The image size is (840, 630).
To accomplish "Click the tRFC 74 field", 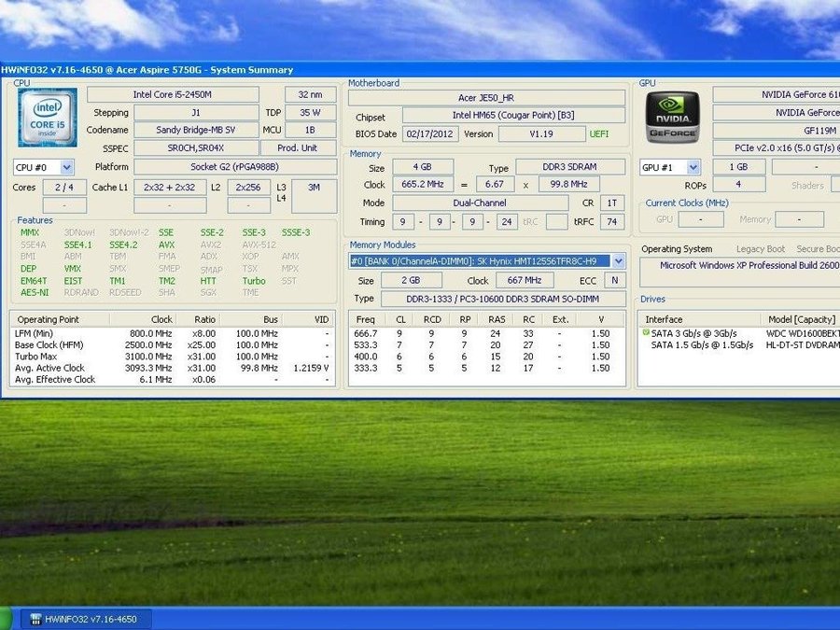I will (x=612, y=222).
